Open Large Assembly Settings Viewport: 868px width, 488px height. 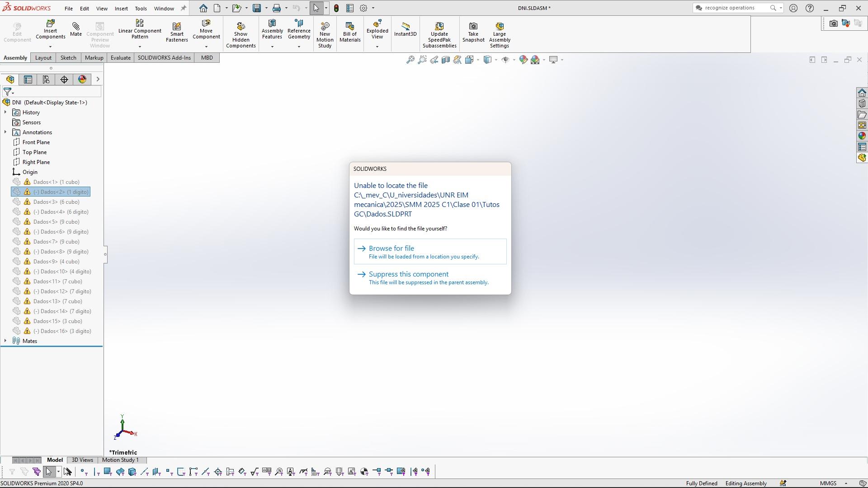pyautogui.click(x=500, y=35)
